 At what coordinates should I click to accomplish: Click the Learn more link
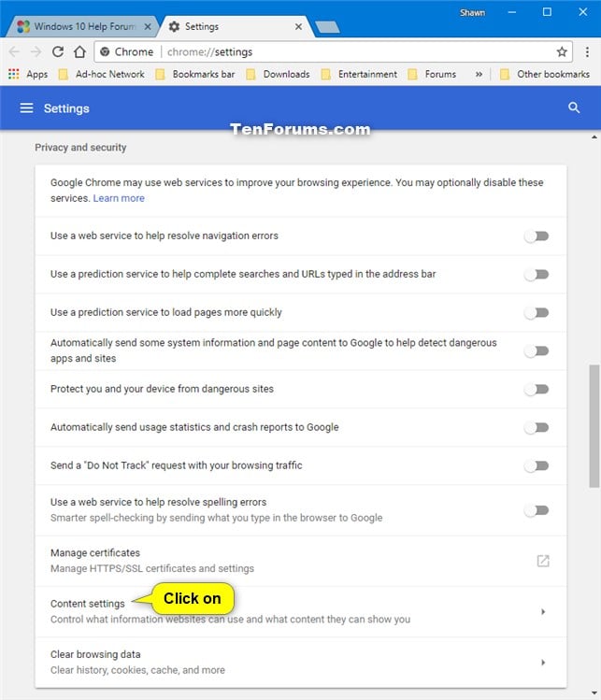pos(119,198)
